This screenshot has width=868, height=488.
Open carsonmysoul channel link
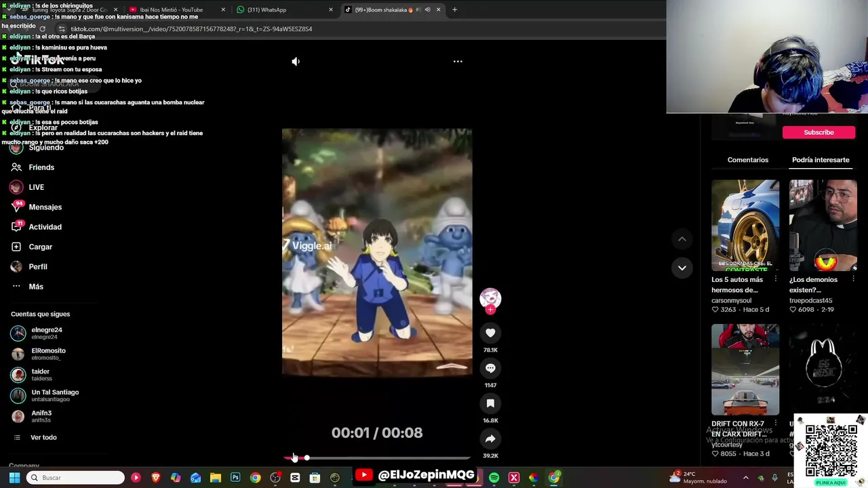pos(731,300)
